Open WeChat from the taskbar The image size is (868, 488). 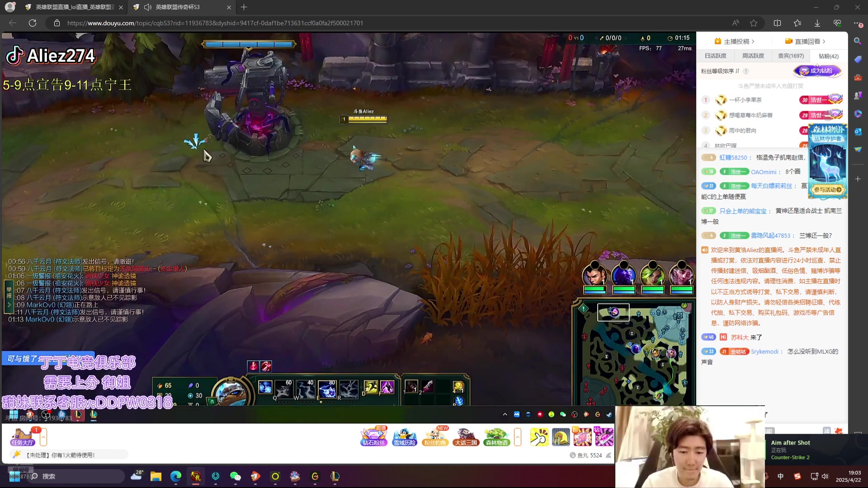(235, 476)
